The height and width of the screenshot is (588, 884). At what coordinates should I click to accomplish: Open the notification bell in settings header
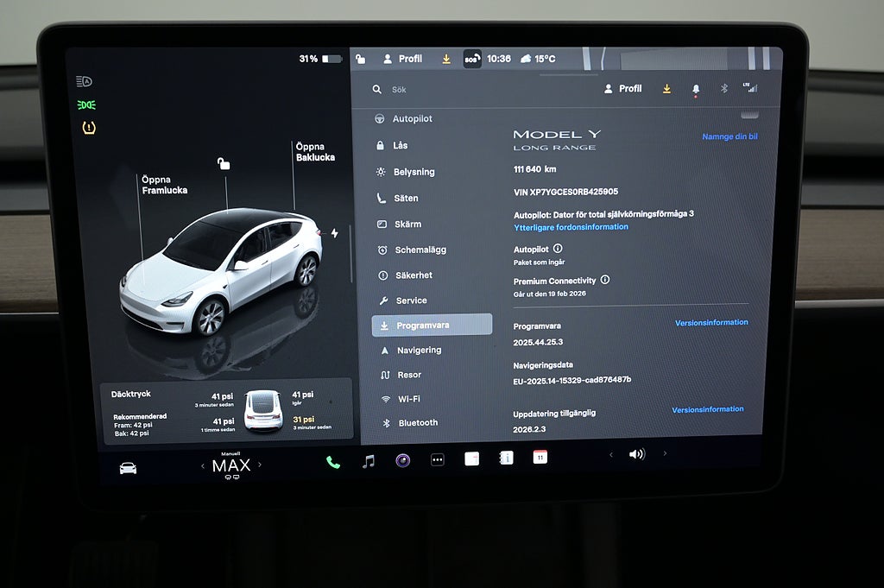coord(696,89)
